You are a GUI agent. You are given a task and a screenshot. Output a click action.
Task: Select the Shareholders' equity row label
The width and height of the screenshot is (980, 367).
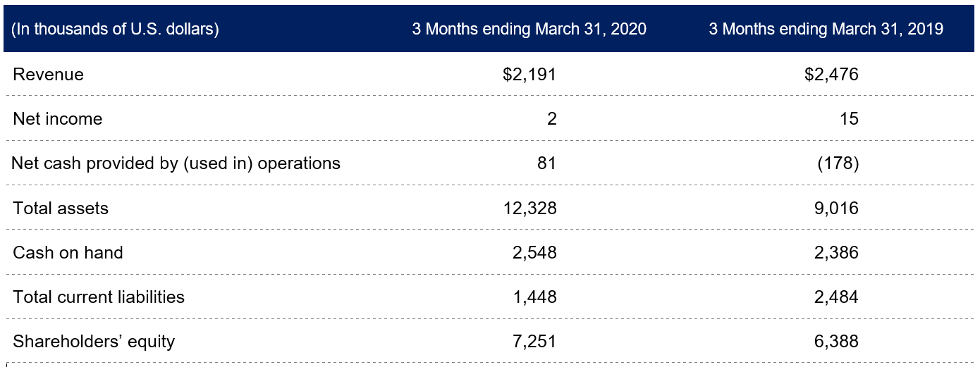point(94,342)
